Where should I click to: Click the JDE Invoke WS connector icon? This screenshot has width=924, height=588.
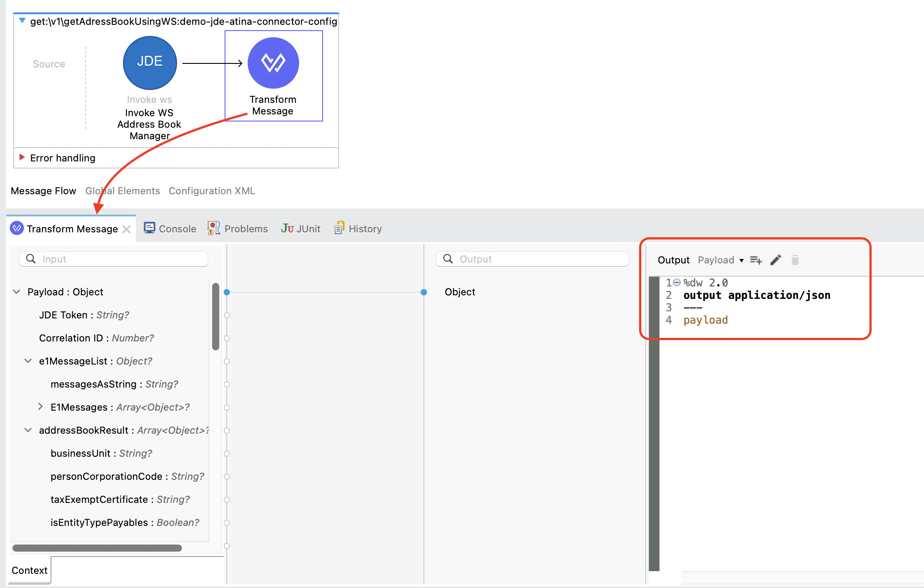coord(150,63)
